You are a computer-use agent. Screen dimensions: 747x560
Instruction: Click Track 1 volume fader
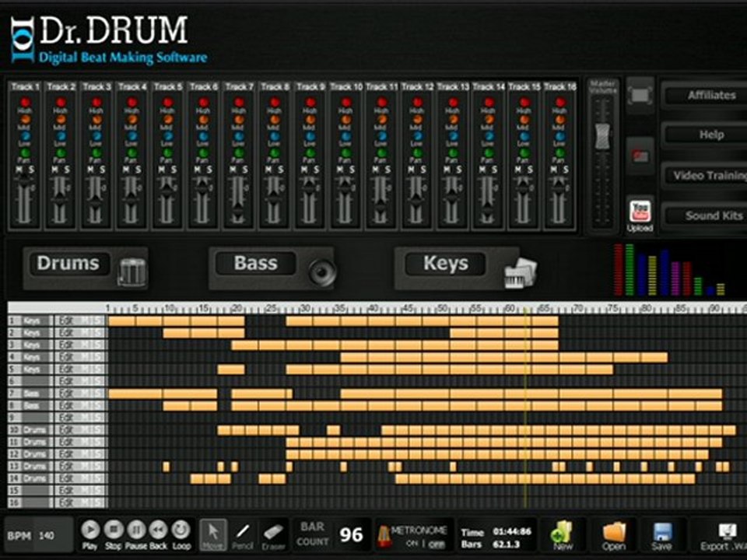click(x=24, y=182)
